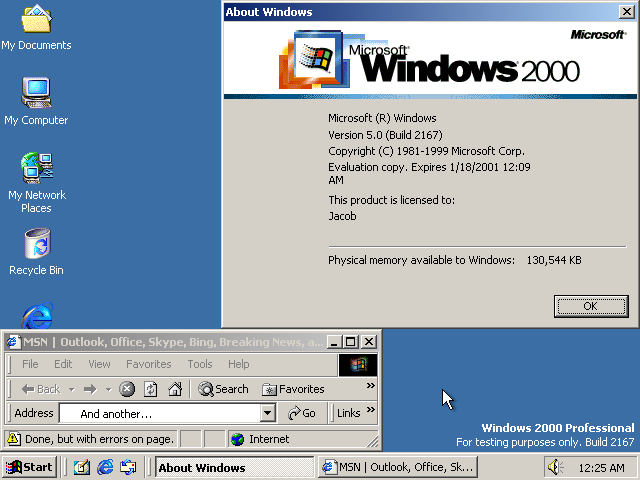Click the Start button
Screen dimensions: 640x480
pyautogui.click(x=29, y=467)
